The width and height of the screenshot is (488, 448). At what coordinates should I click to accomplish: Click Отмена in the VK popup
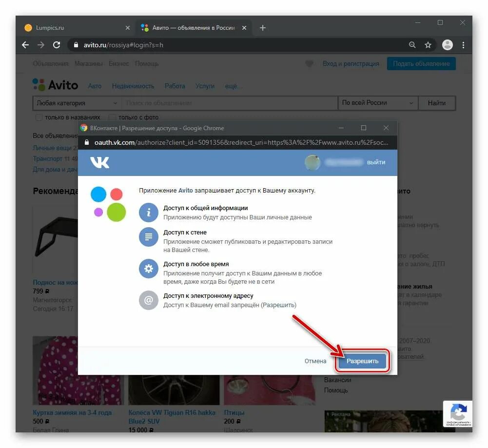click(315, 361)
